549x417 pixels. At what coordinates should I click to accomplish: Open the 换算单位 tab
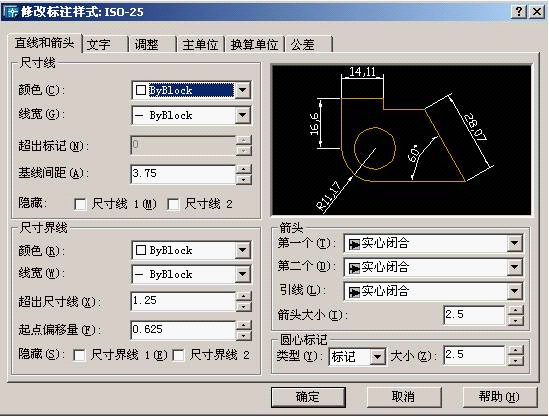coord(254,44)
